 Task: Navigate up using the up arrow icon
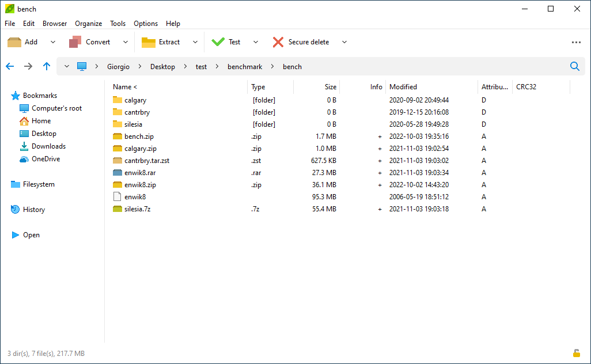[47, 66]
